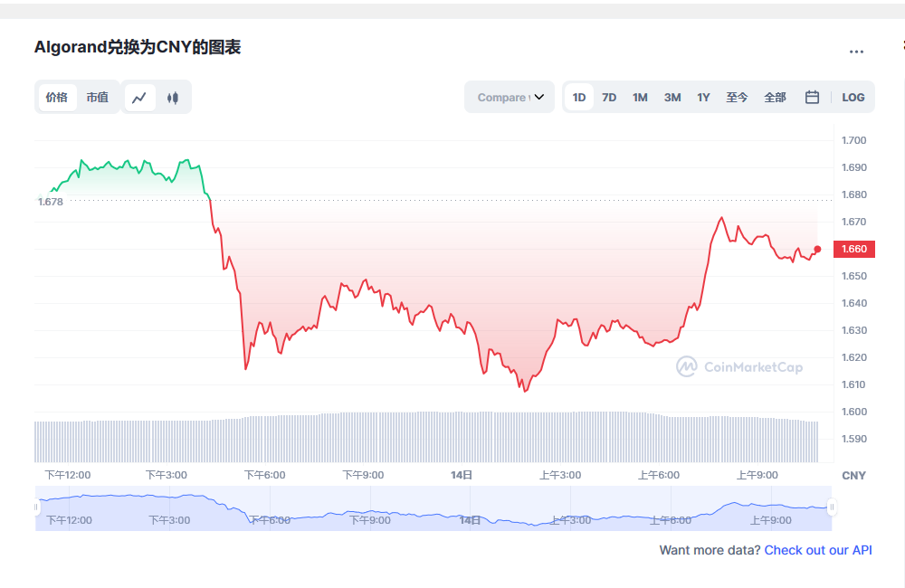Viewport: 905px width, 588px height.
Task: Click the 1.590 y-axis price label
Action: pyautogui.click(x=853, y=439)
